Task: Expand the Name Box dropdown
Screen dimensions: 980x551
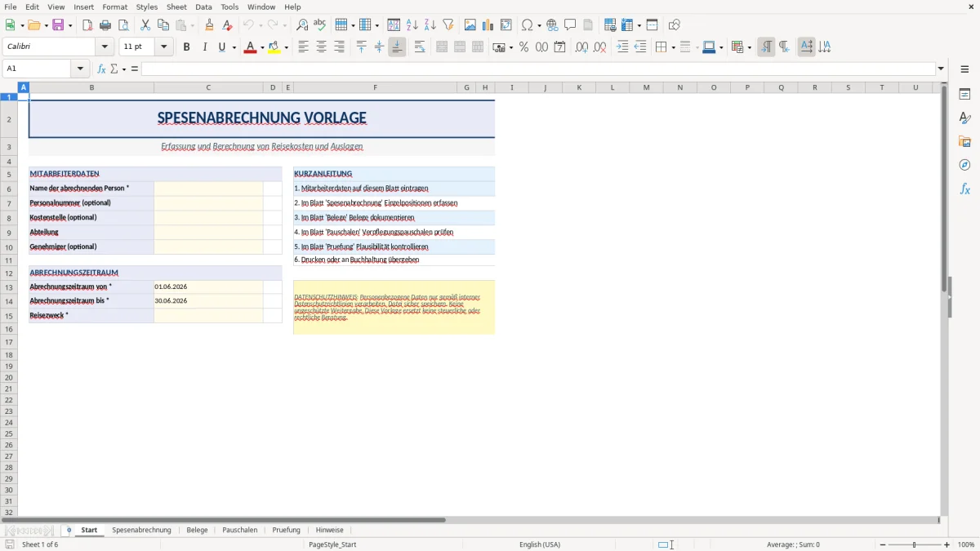Action: 80,69
